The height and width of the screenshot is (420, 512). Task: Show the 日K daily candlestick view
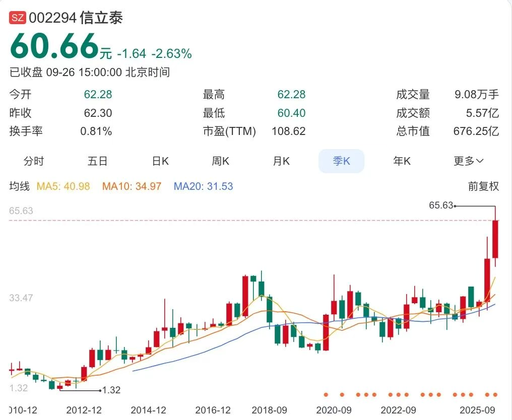coord(160,161)
